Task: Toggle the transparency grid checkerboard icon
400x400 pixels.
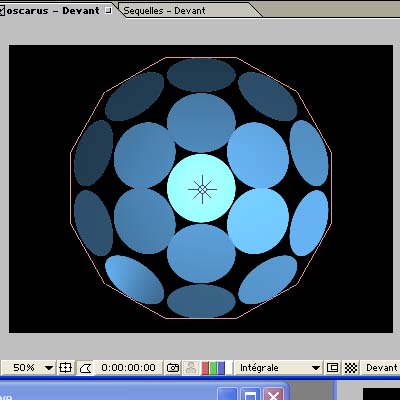Action: coord(351,368)
